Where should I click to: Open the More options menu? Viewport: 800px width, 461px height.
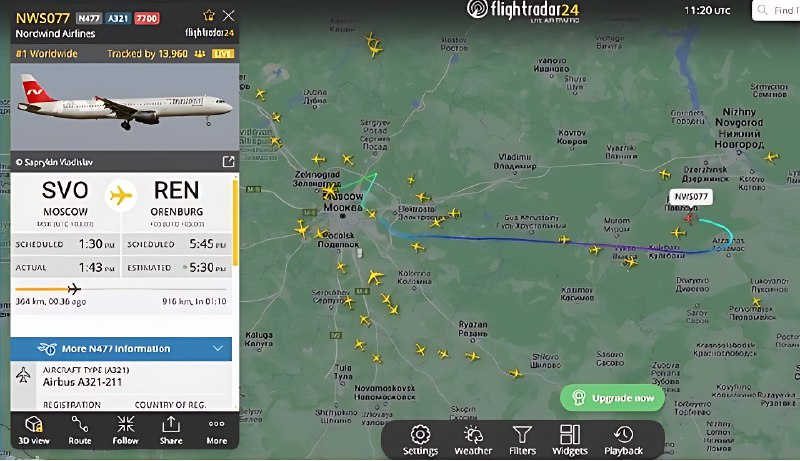tap(216, 431)
